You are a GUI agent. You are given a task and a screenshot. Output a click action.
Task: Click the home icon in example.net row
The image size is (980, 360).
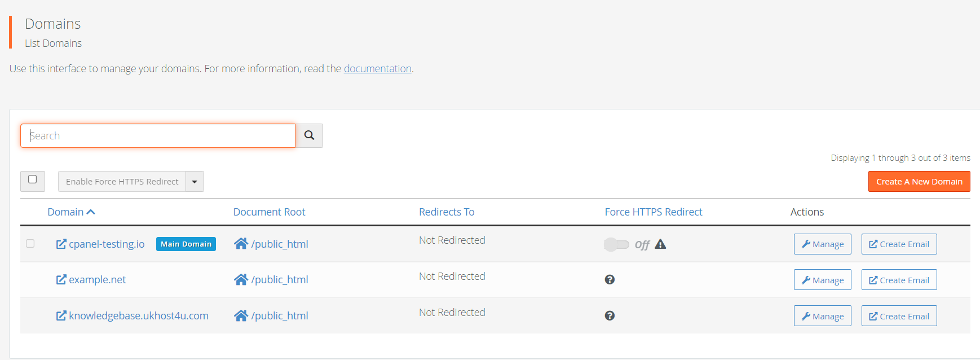(241, 280)
